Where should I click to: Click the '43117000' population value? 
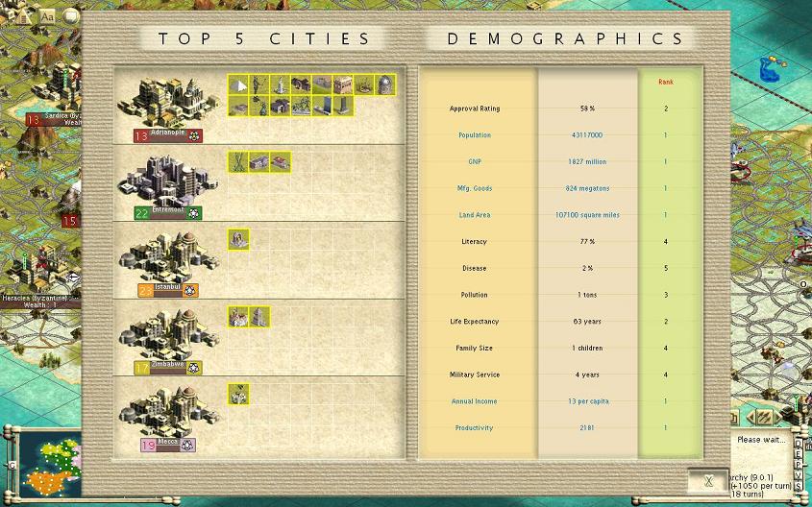(587, 135)
